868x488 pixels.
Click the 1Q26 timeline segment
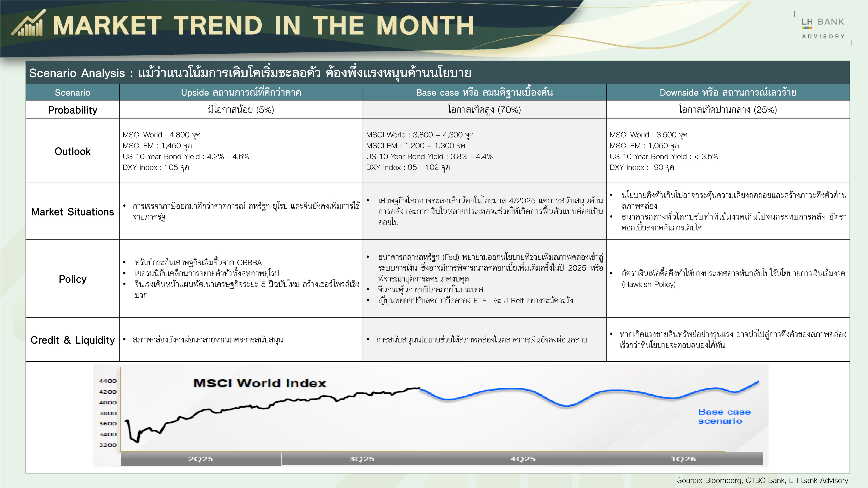(x=683, y=459)
